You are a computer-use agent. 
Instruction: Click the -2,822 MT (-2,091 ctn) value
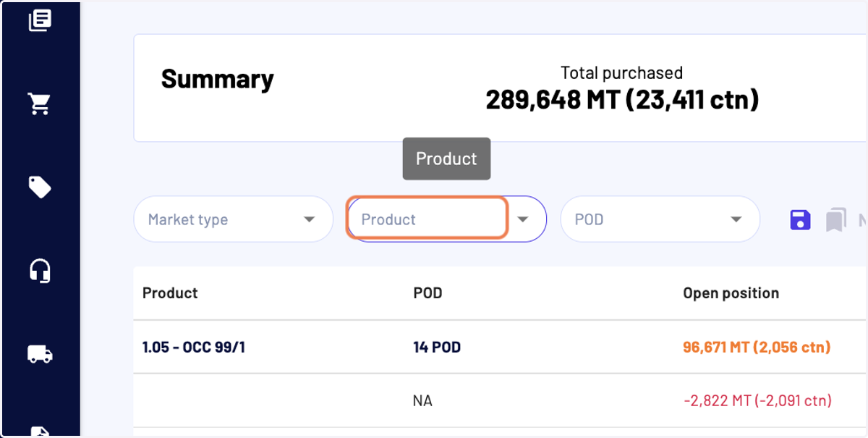[757, 400]
